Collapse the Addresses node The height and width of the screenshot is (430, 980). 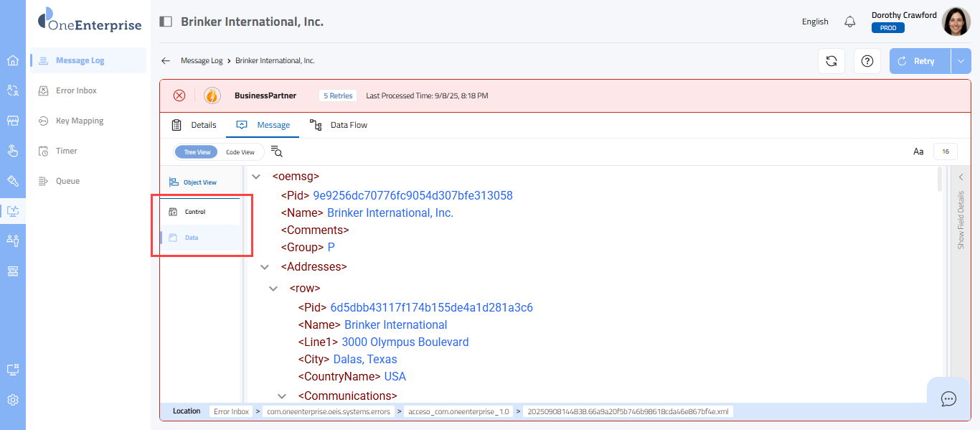tap(265, 267)
